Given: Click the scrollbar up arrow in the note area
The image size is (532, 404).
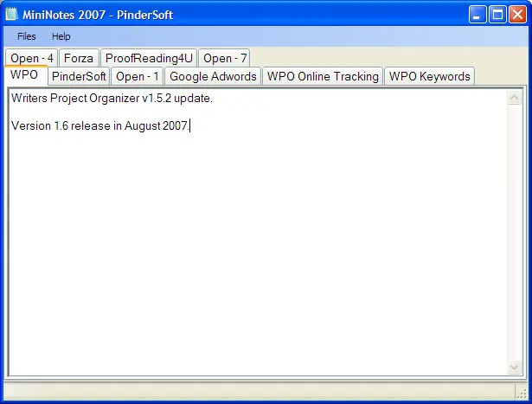Looking at the screenshot, I should point(514,98).
